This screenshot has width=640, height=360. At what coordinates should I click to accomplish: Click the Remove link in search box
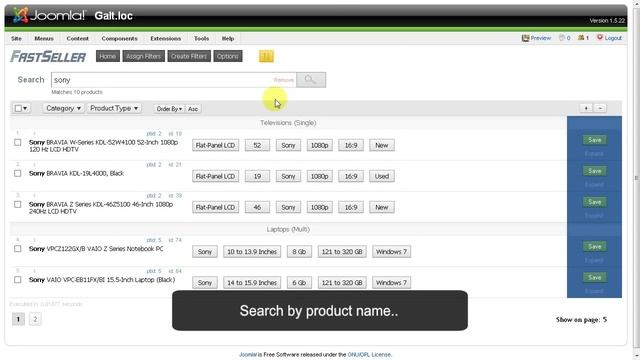pyautogui.click(x=284, y=80)
